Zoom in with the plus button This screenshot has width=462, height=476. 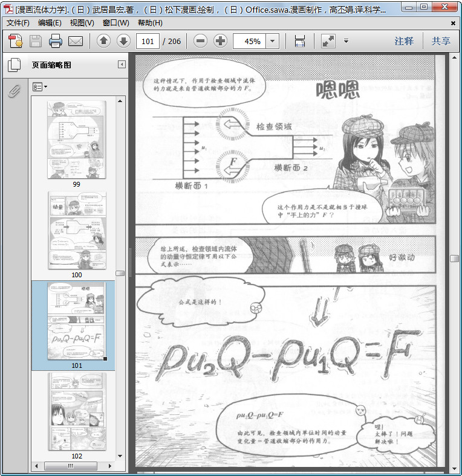pos(220,40)
